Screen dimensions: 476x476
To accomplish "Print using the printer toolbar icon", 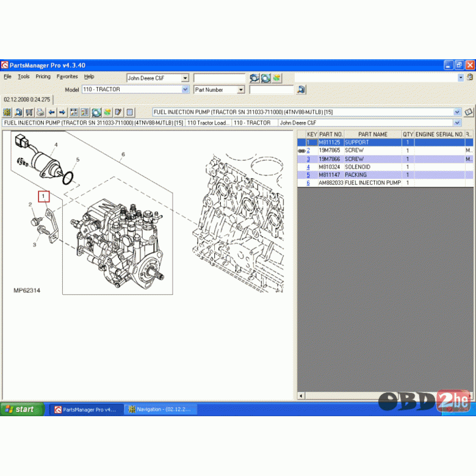I will point(40,112).
